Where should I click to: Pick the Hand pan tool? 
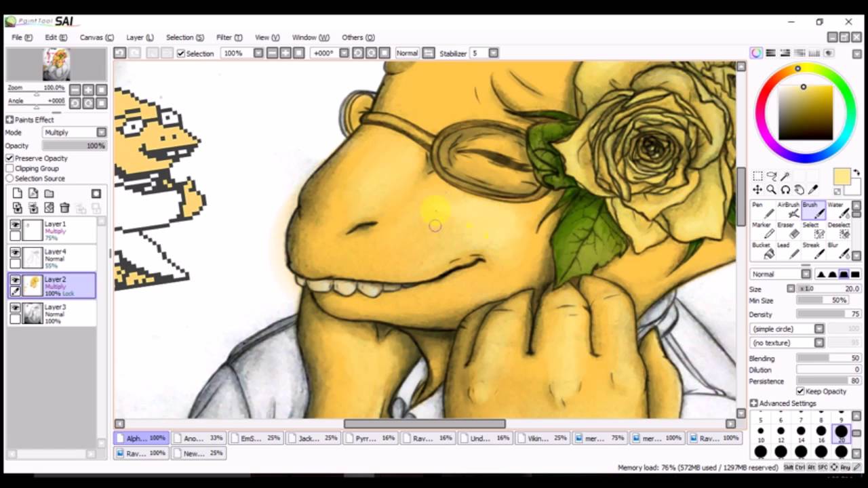tap(800, 190)
